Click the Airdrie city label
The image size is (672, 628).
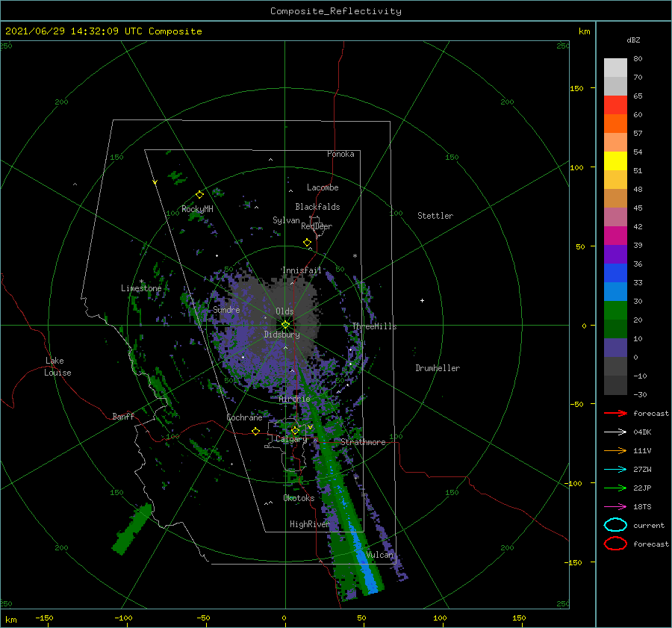[294, 399]
